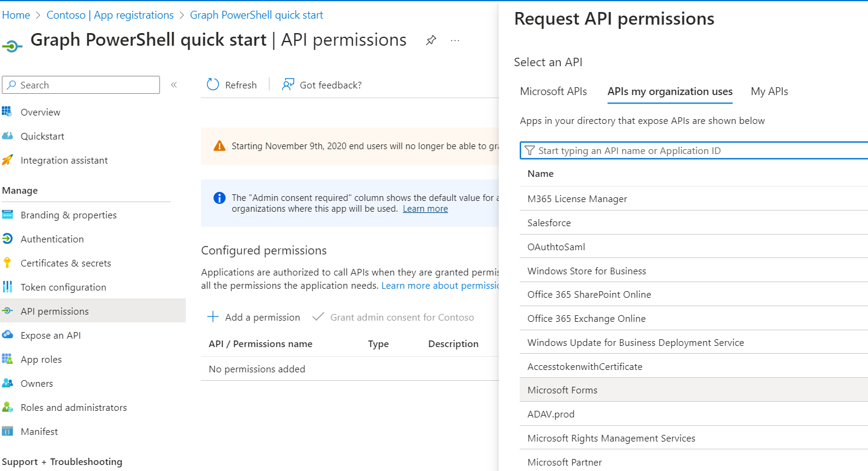Open Integration assistant in the sidebar
The height and width of the screenshot is (471, 868).
[64, 160]
